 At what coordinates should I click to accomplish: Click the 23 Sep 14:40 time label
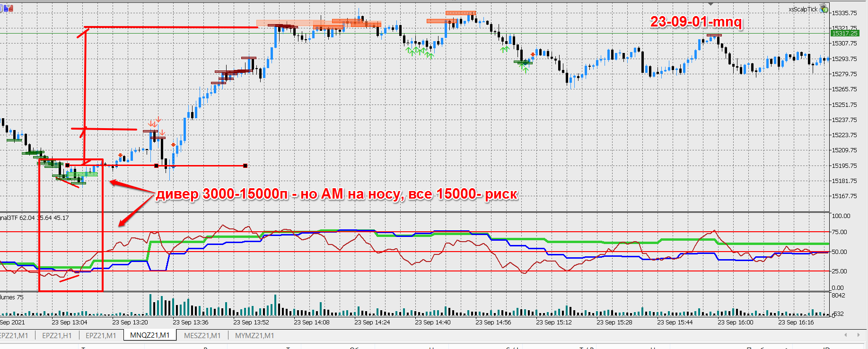point(433,323)
